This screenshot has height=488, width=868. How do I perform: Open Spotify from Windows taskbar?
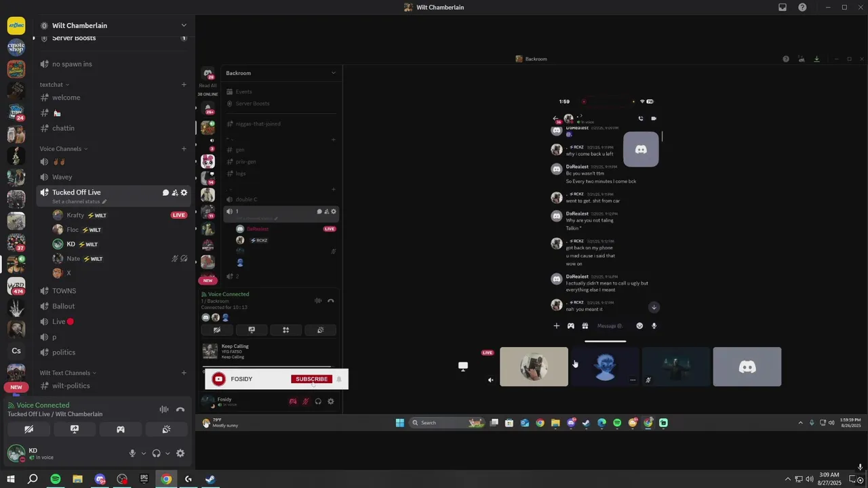click(56, 479)
